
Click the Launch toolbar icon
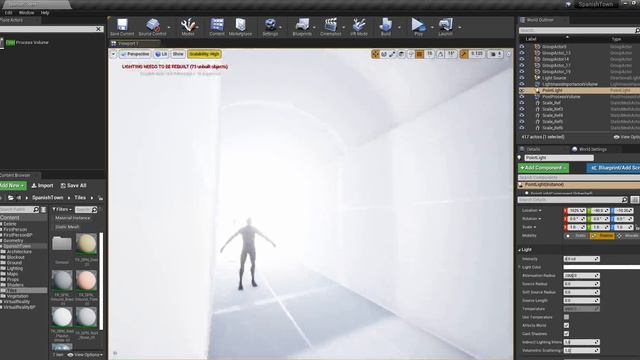point(445,27)
